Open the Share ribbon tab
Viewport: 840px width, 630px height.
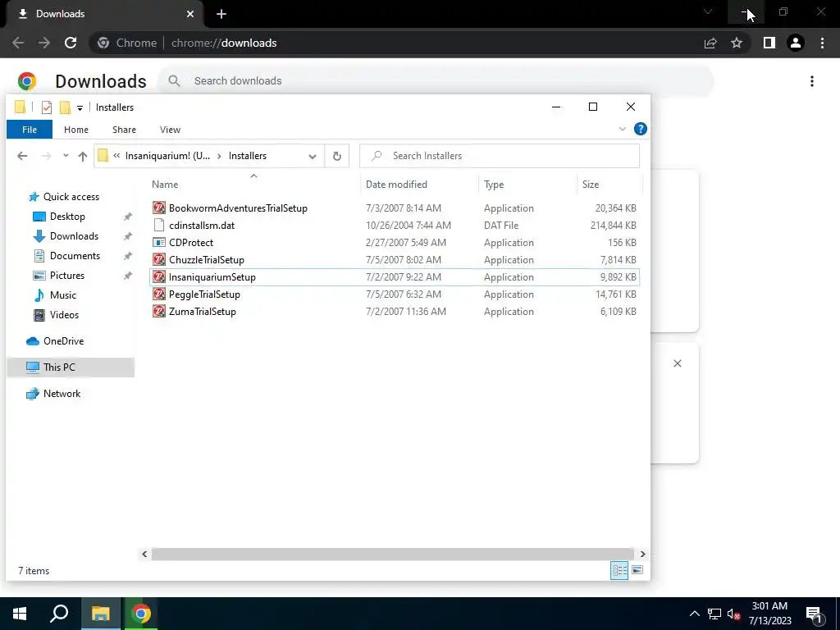125,129
